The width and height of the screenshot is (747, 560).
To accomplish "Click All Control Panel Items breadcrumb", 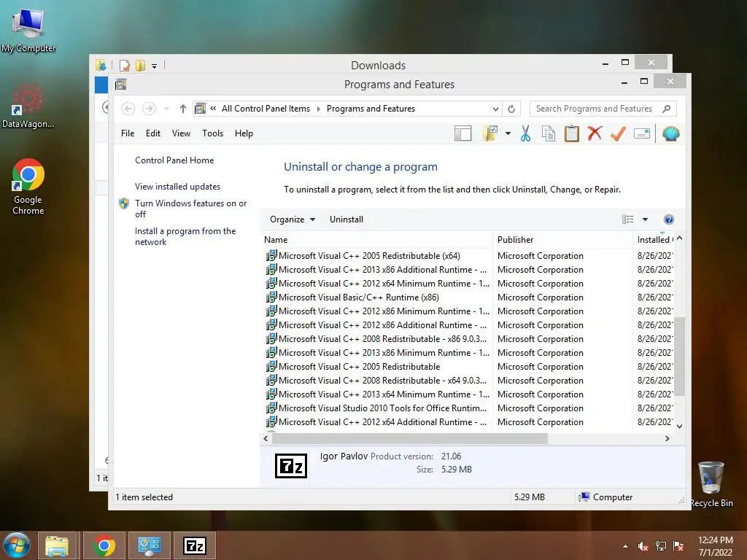I will click(x=266, y=109).
